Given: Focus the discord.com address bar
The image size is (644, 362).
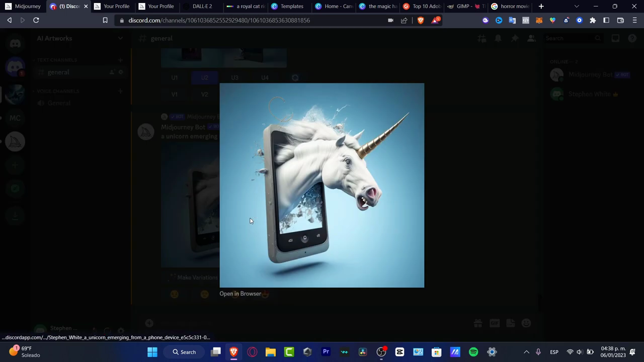Looking at the screenshot, I should coord(252,20).
